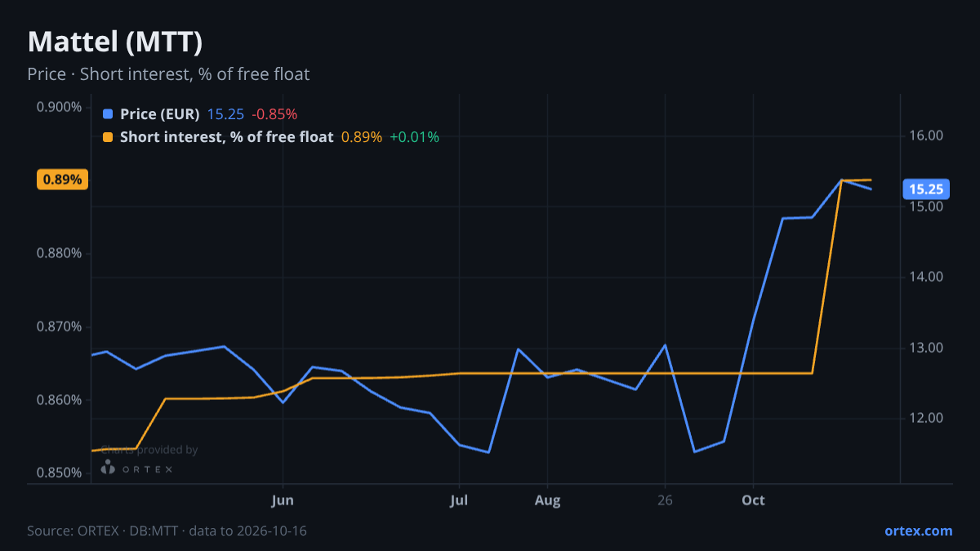The width and height of the screenshot is (980, 551).
Task: Click the subtitle Price · Short interest, % of free float
Action: tap(168, 74)
